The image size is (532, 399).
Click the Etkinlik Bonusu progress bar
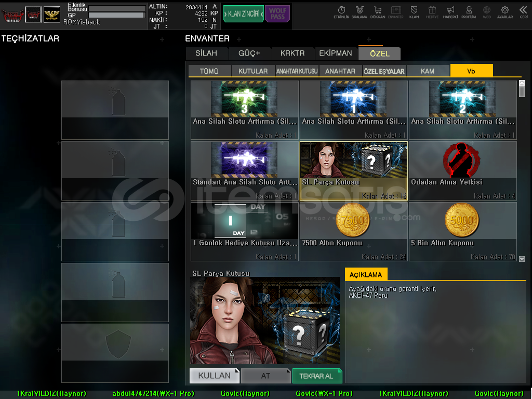pos(117,8)
